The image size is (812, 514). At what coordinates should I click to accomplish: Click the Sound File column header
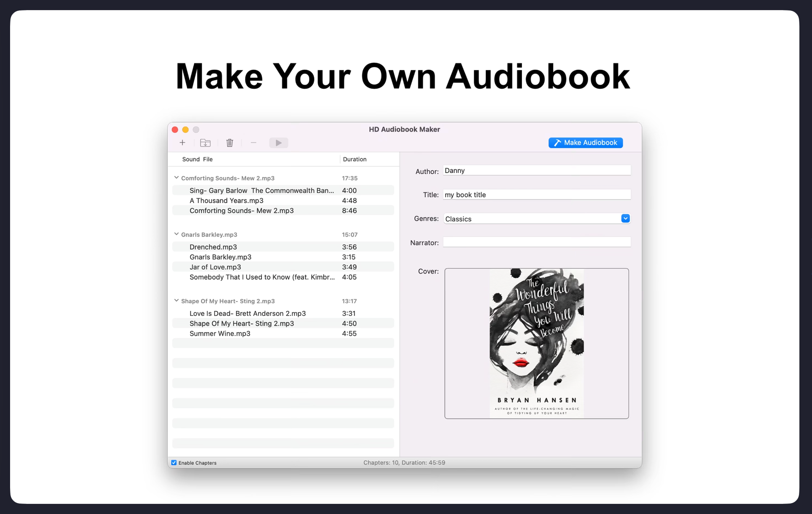coord(198,159)
